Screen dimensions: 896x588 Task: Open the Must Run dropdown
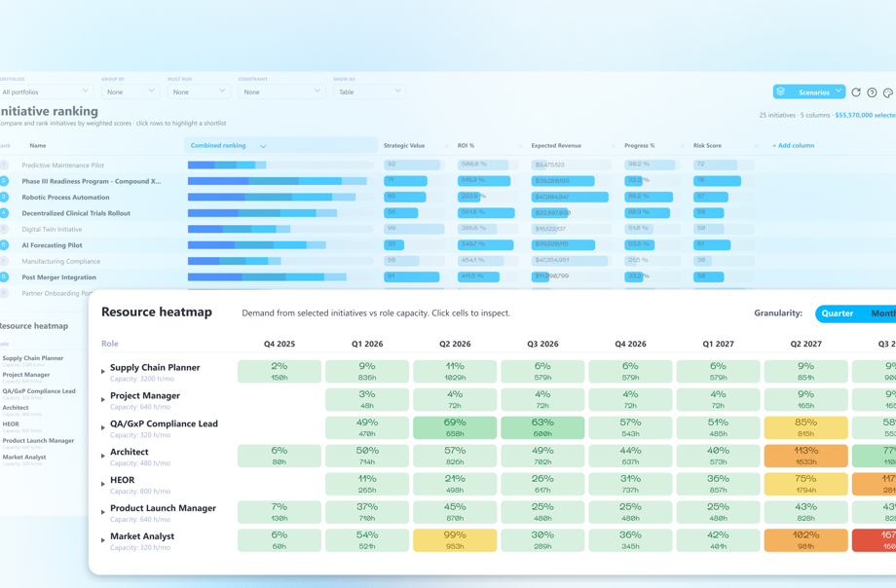tap(199, 92)
